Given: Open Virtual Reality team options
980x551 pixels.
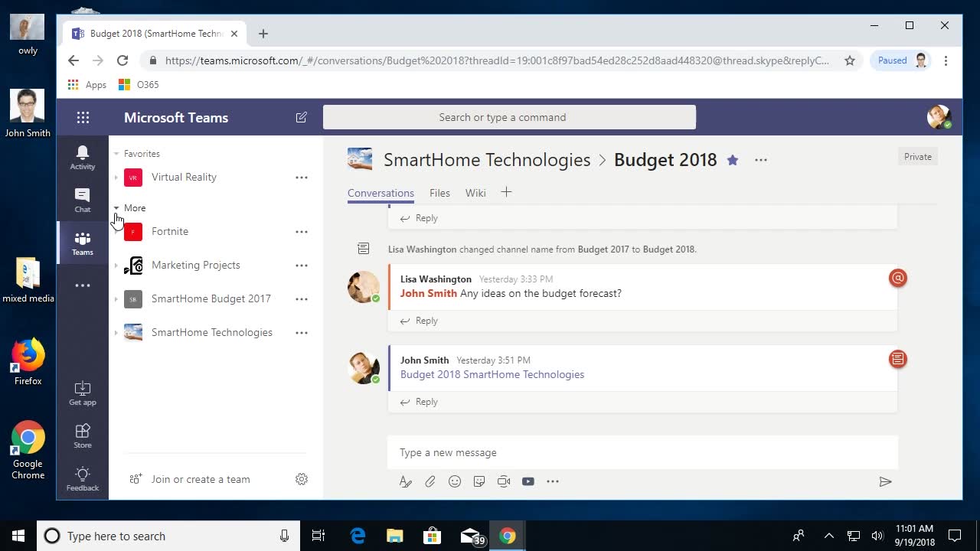Looking at the screenshot, I should [302, 178].
